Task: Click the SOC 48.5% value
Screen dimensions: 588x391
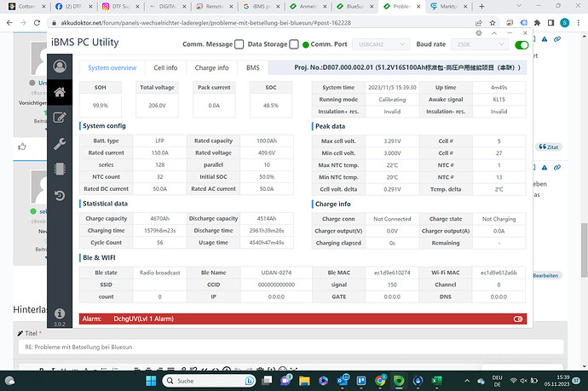Action: click(271, 106)
